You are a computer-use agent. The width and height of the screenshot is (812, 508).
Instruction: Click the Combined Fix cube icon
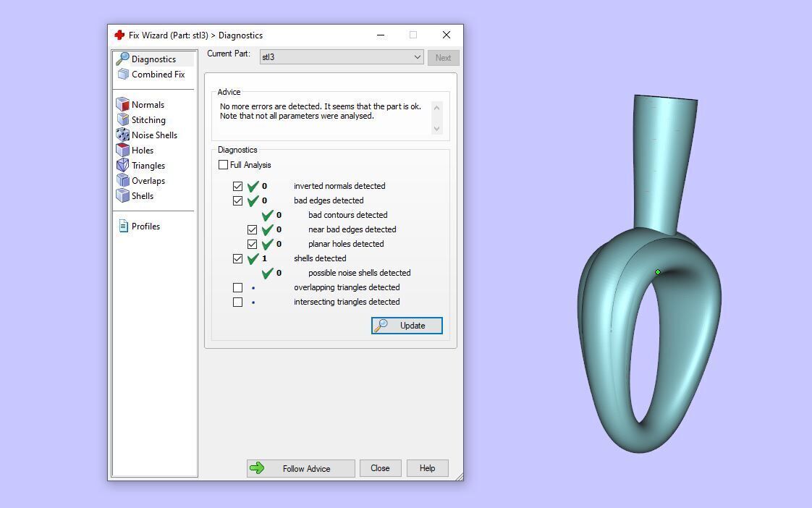pos(123,74)
